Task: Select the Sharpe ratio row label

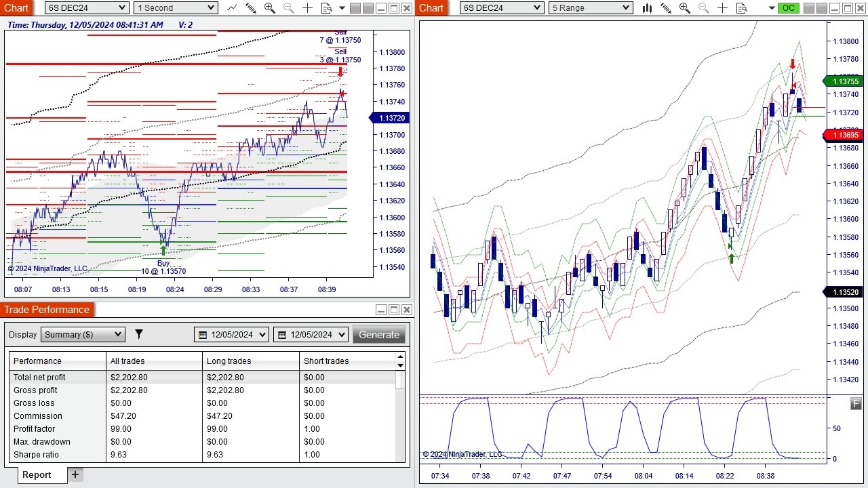Action: [36, 455]
